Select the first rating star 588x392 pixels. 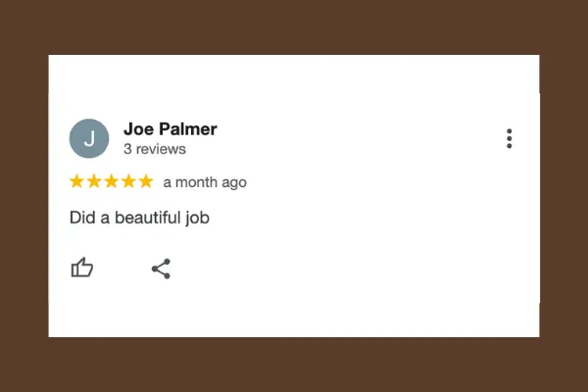pos(76,181)
